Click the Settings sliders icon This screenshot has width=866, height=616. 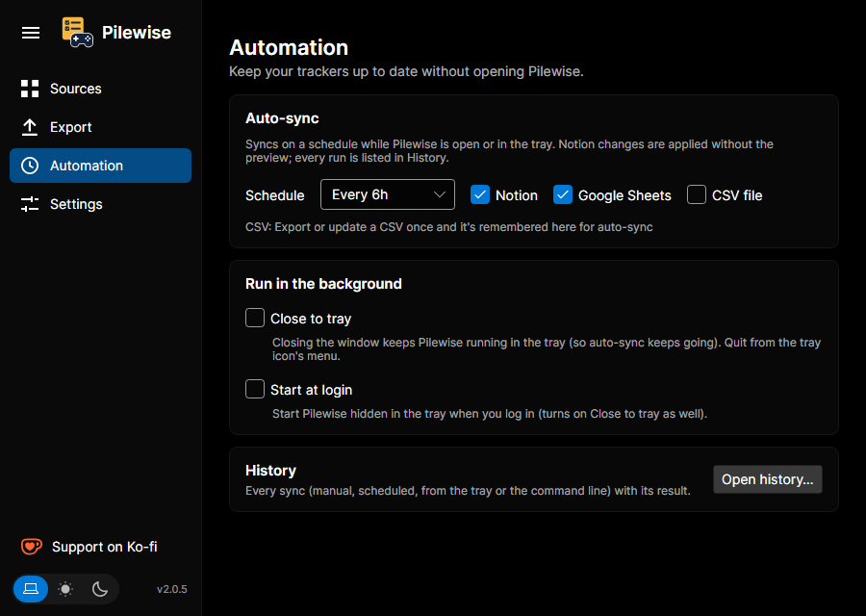pyautogui.click(x=30, y=204)
